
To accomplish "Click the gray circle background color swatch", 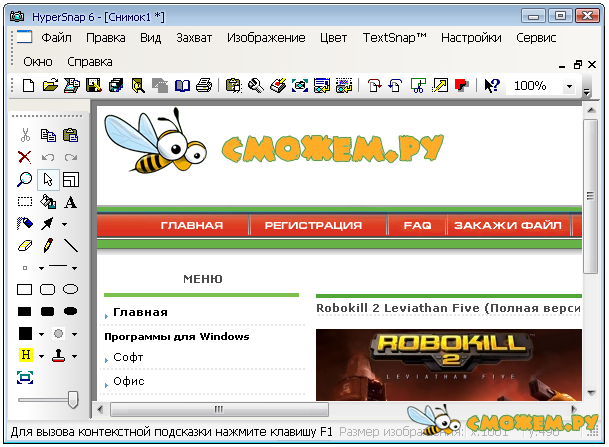I will (58, 334).
